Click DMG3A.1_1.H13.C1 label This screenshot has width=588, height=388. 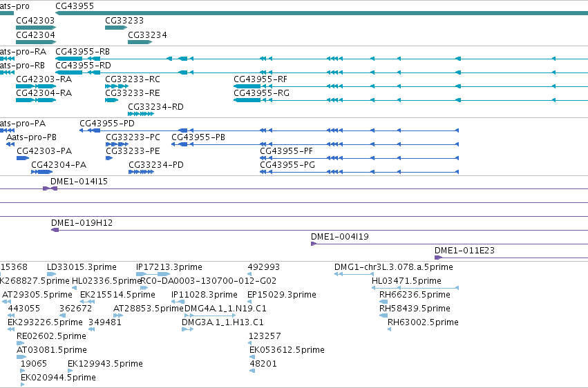pos(222,322)
